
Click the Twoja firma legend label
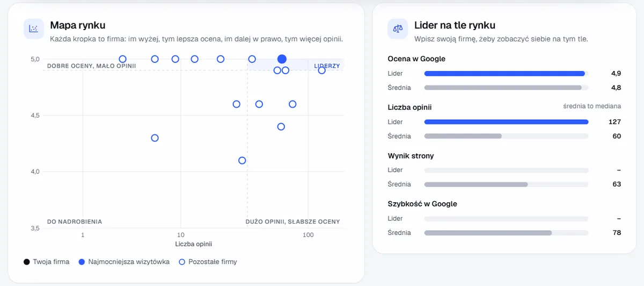point(51,262)
